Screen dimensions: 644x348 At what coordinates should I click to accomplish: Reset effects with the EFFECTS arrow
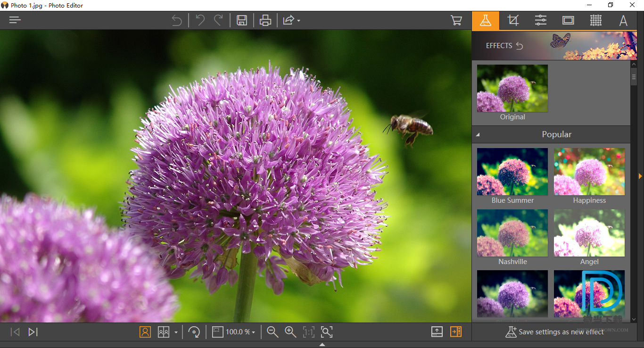[x=520, y=46]
